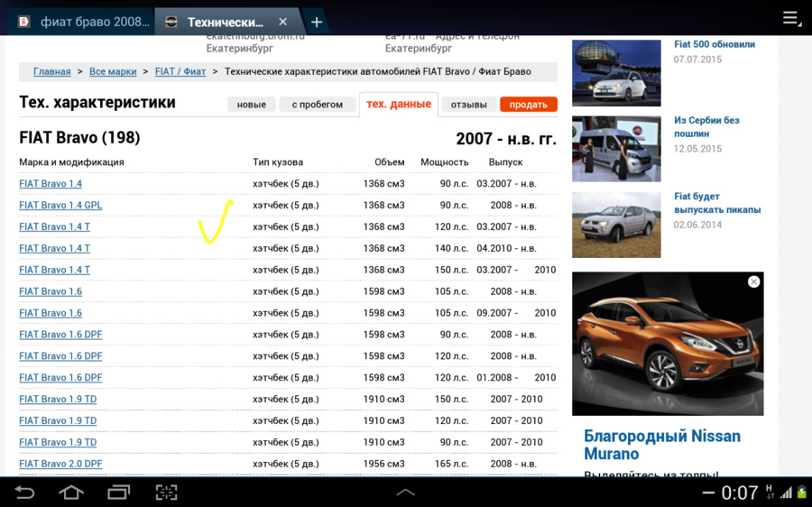Click 165 л.с. power value
Viewport: 812px width, 507px height.
451,464
